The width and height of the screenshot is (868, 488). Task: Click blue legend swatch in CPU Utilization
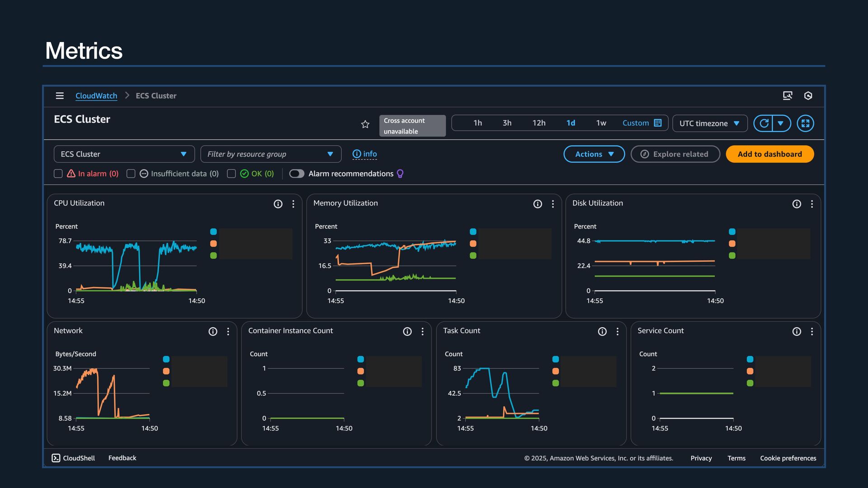tap(213, 232)
